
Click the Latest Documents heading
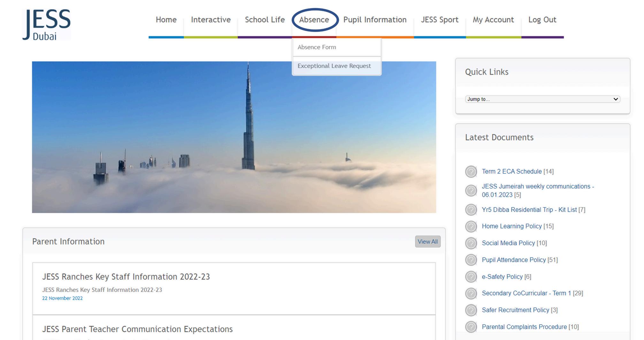click(x=499, y=137)
